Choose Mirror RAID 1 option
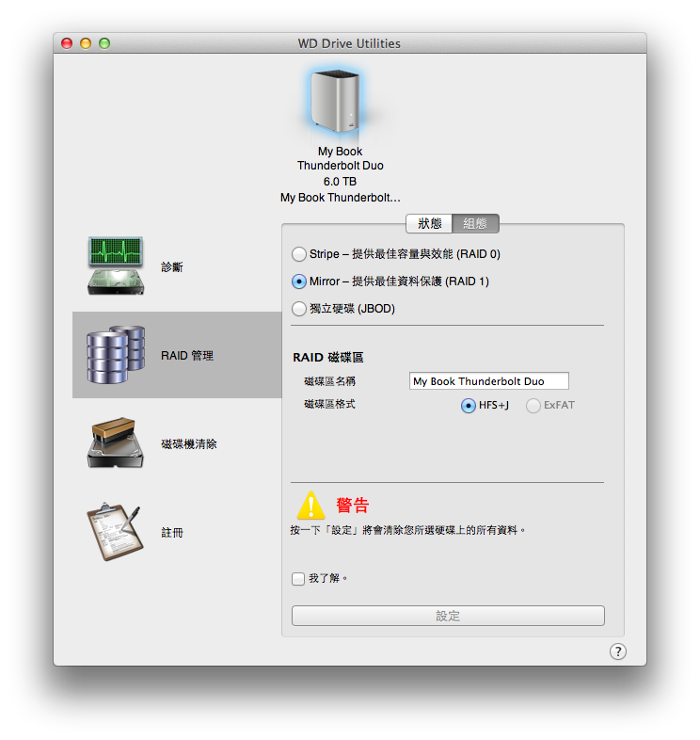This screenshot has width=700, height=740. [299, 282]
